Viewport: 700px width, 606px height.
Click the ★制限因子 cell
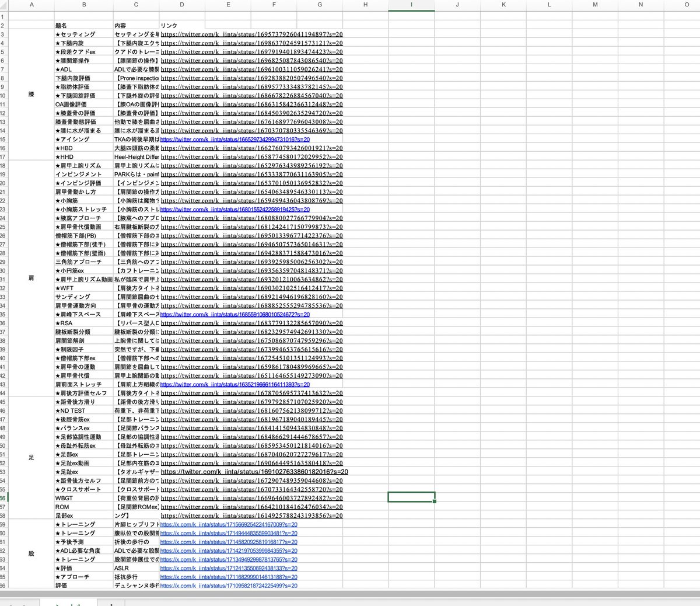point(84,350)
